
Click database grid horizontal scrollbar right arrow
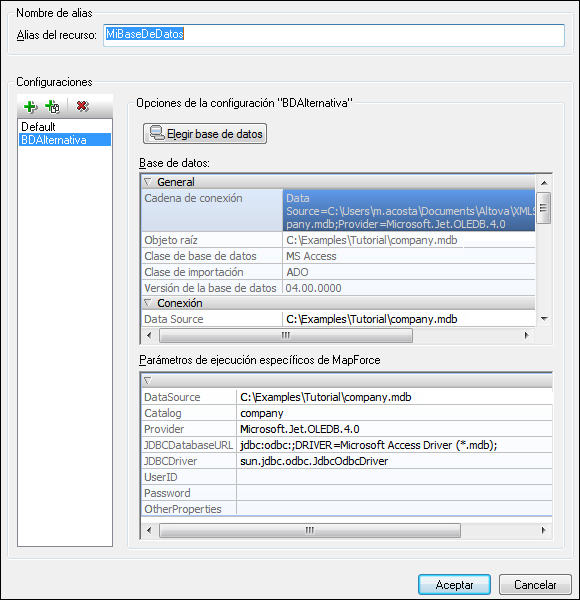[526, 336]
